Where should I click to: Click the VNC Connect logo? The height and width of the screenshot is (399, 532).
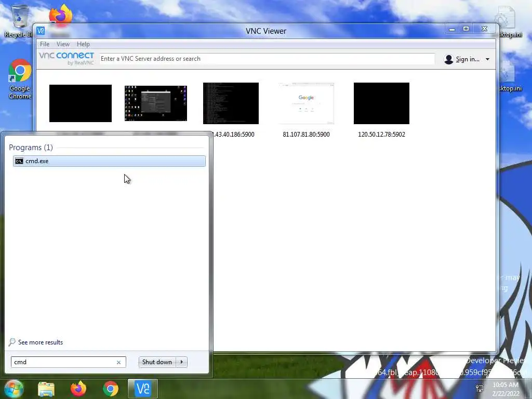pyautogui.click(x=66, y=58)
